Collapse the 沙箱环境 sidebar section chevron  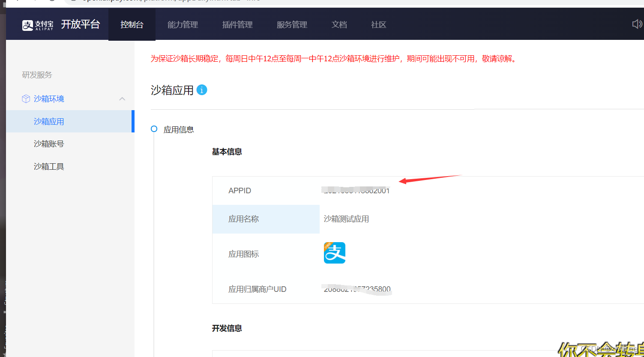coord(122,99)
